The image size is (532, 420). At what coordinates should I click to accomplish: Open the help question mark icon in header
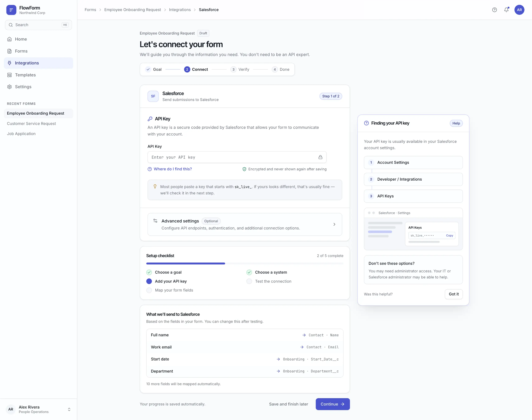pyautogui.click(x=494, y=10)
